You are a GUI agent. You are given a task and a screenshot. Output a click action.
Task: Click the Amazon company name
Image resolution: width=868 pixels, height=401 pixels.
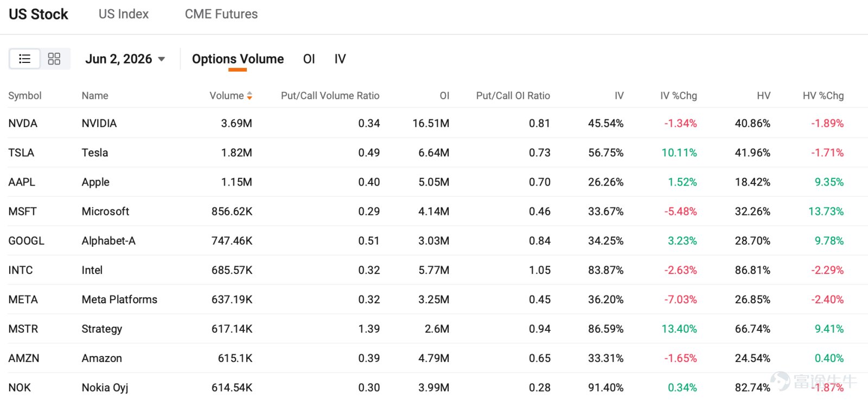click(x=102, y=358)
